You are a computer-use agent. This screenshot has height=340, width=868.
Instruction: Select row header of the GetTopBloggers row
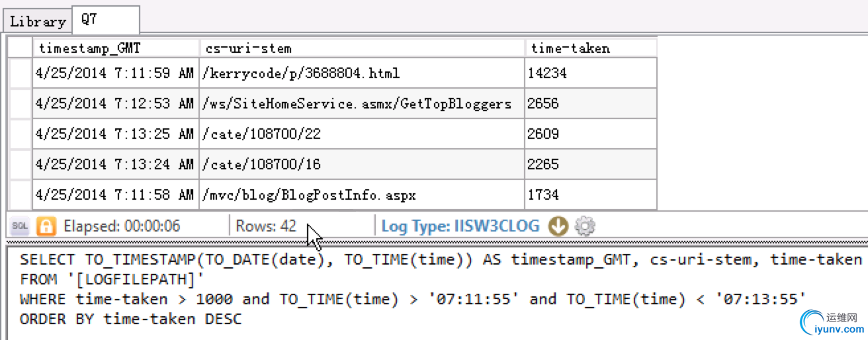pos(21,103)
